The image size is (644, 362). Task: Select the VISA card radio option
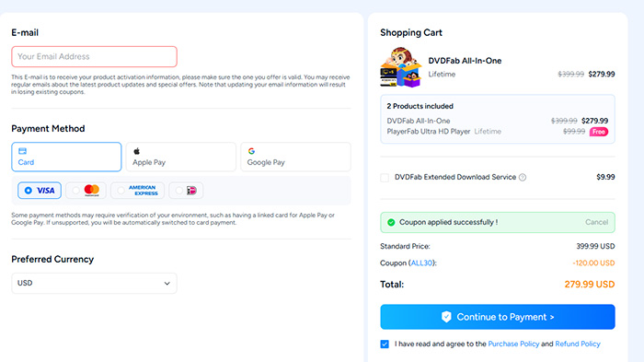(x=40, y=191)
